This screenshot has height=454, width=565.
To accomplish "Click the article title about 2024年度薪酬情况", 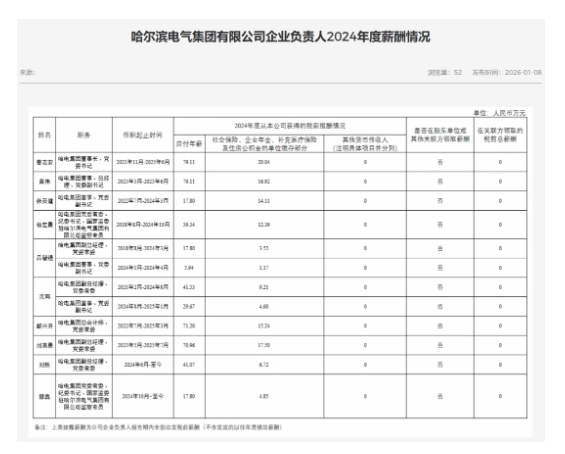I will [281, 37].
